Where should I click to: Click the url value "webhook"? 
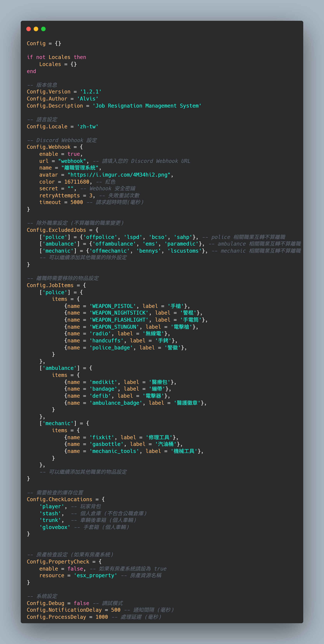click(x=72, y=161)
